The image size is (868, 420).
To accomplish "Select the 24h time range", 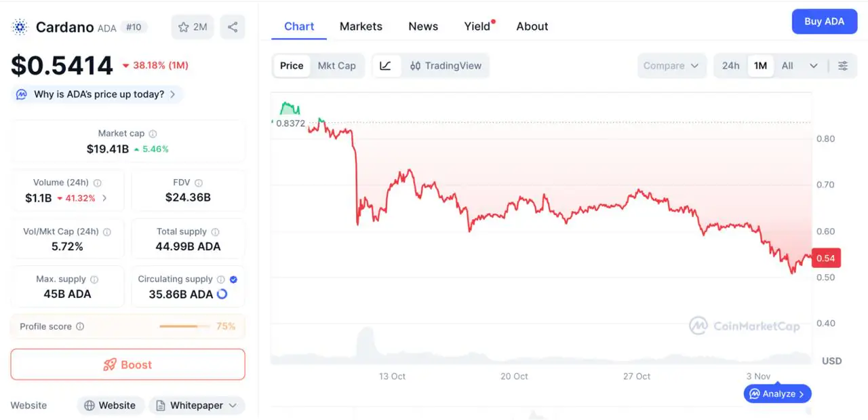I will click(x=730, y=66).
